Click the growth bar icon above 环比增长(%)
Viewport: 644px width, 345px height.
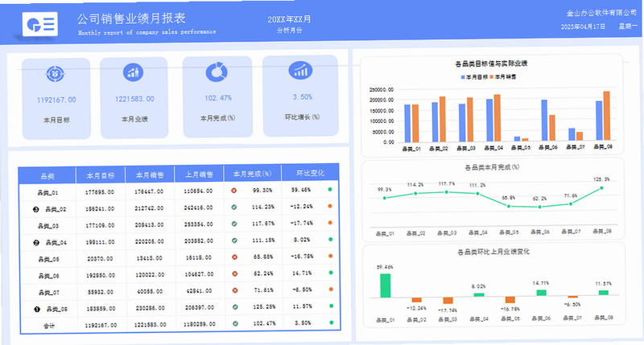click(300, 70)
